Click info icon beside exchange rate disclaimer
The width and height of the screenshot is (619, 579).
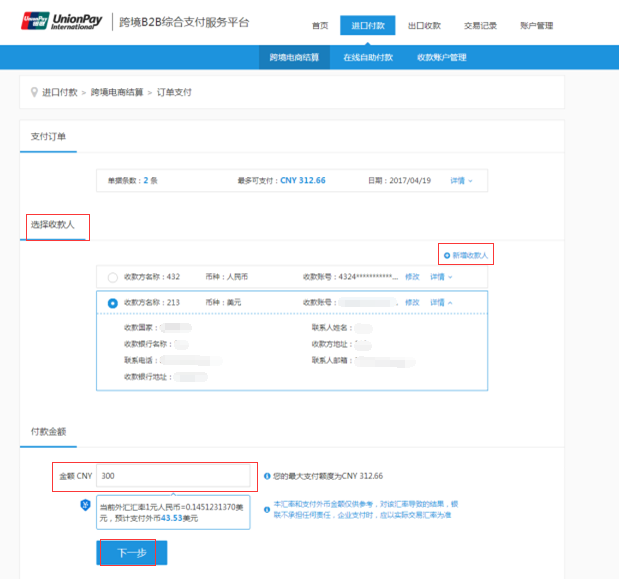pos(266,509)
